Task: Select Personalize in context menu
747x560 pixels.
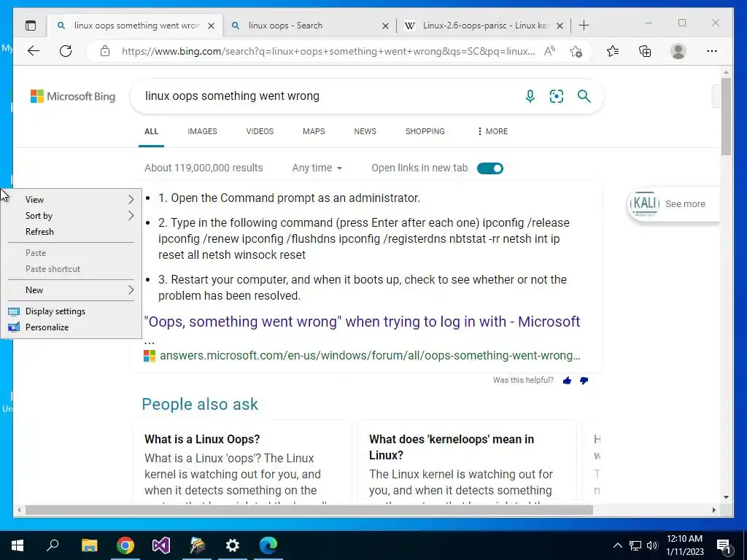Action: pos(71,327)
